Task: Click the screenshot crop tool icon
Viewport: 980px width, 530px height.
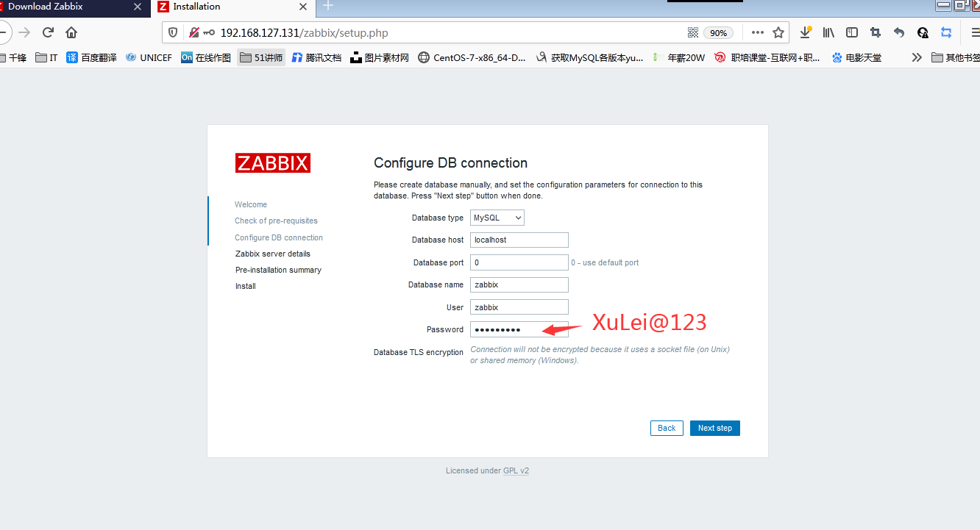Action: pyautogui.click(x=876, y=32)
